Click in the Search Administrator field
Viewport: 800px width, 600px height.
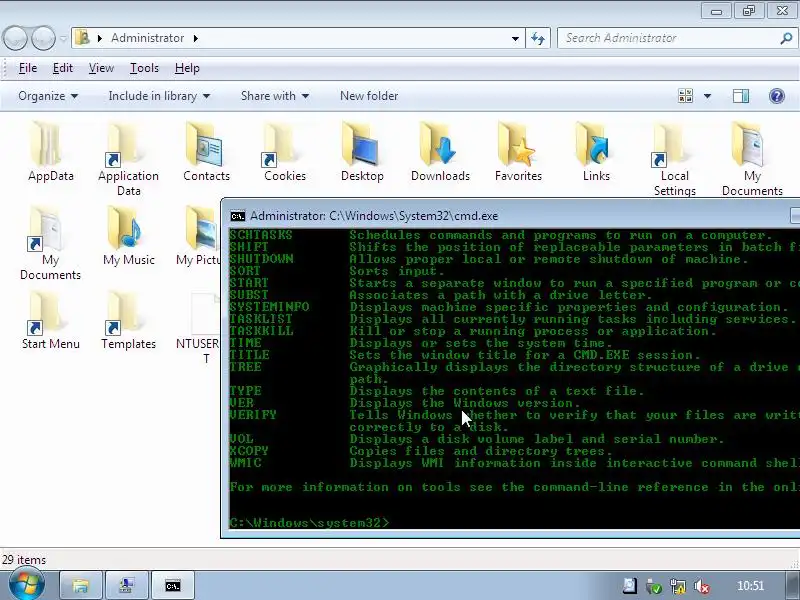[x=668, y=38]
